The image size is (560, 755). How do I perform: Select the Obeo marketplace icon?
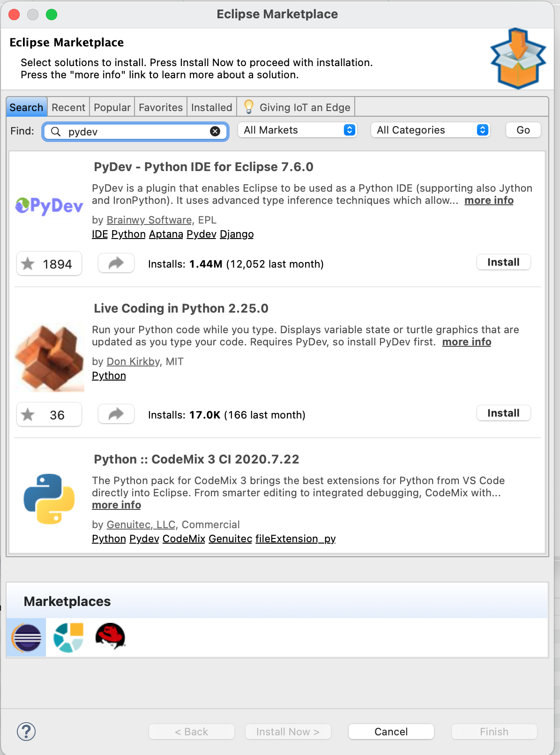[68, 637]
